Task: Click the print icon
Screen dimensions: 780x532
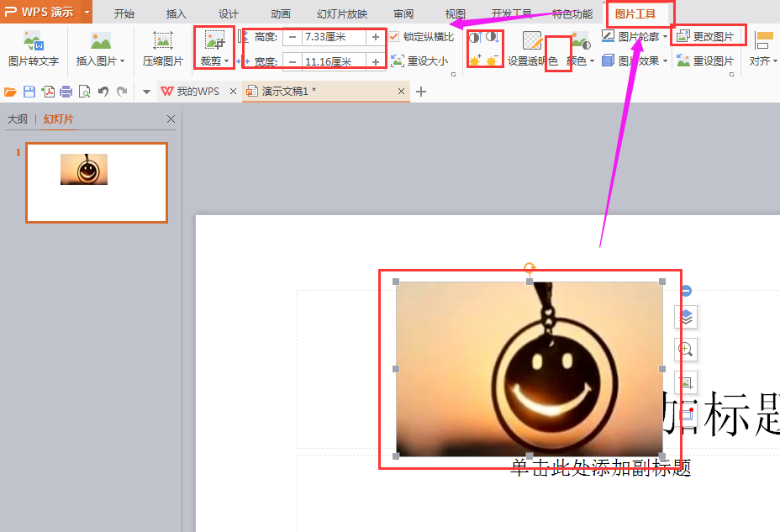Action: [66, 92]
